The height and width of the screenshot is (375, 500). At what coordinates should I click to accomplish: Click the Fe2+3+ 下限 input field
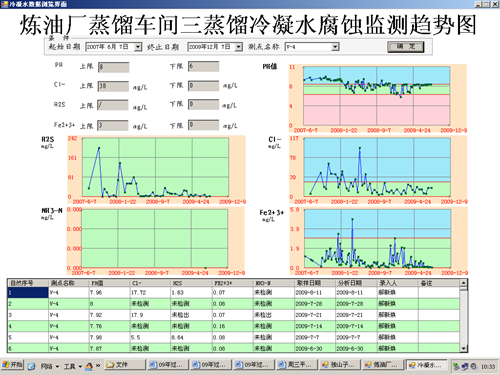tap(203, 125)
